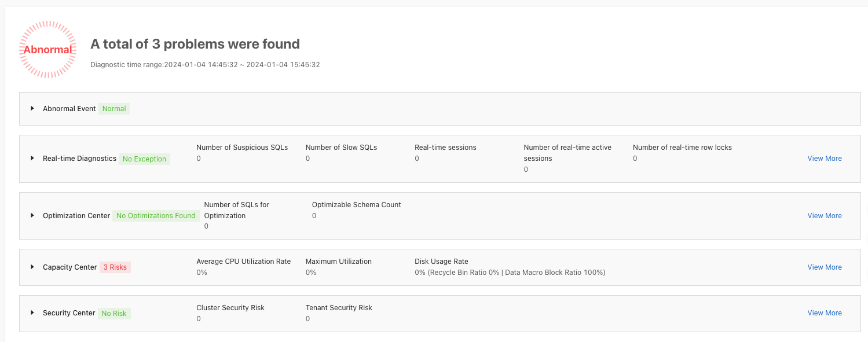Click the Abnormal status circle icon
Screen dimensions: 868x342
47,50
